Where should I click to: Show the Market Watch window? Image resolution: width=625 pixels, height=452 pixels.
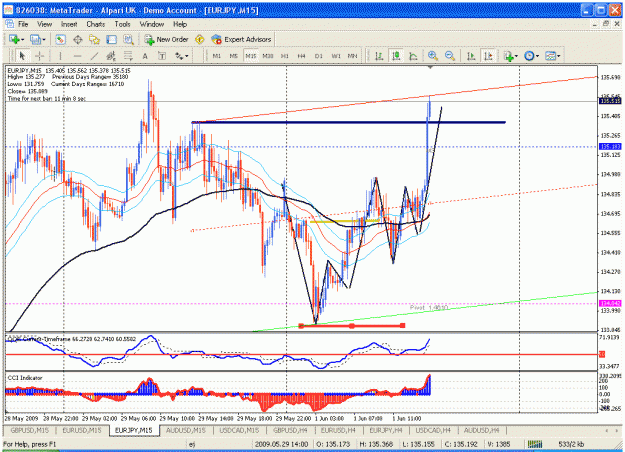tap(60, 39)
